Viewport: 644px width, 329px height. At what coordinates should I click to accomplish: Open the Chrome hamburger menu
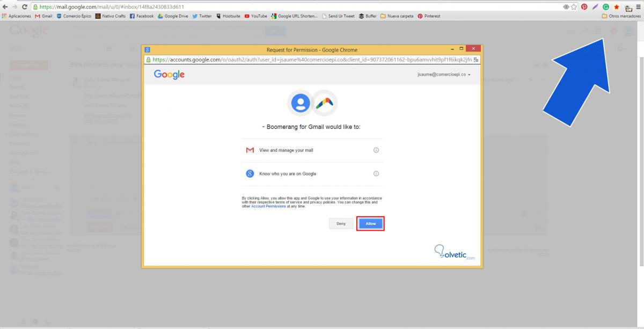pyautogui.click(x=640, y=6)
